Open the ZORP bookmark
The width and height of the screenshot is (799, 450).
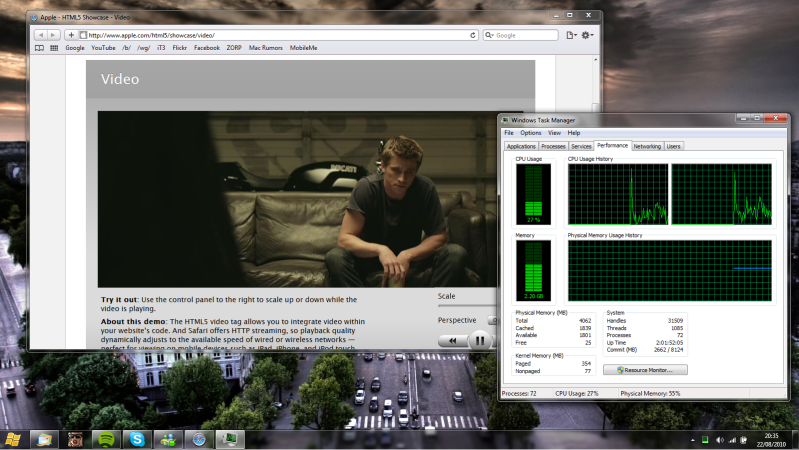234,48
